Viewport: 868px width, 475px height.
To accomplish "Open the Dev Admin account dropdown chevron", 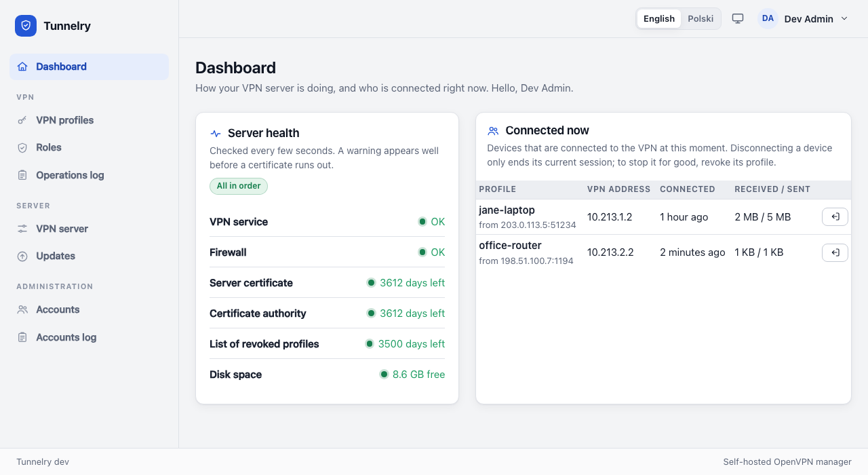I will tap(844, 19).
